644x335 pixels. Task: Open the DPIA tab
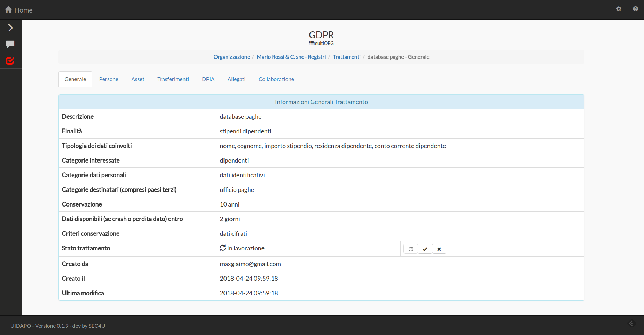(x=208, y=79)
